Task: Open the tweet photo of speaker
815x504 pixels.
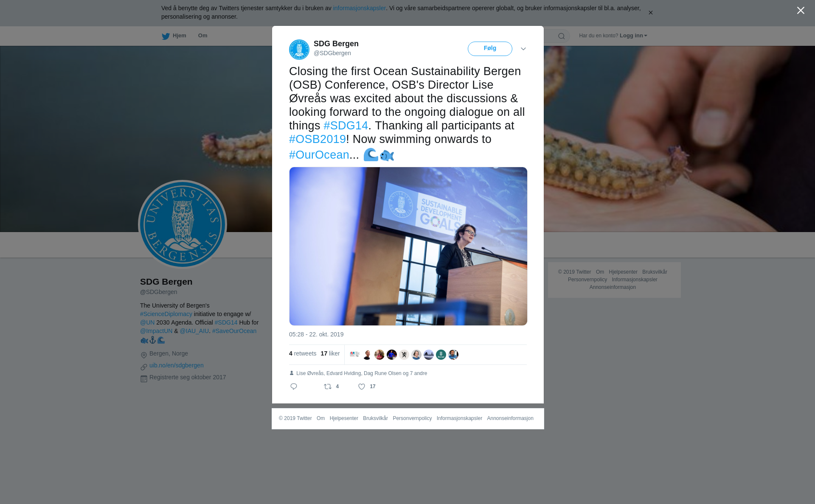Action: pos(408,246)
